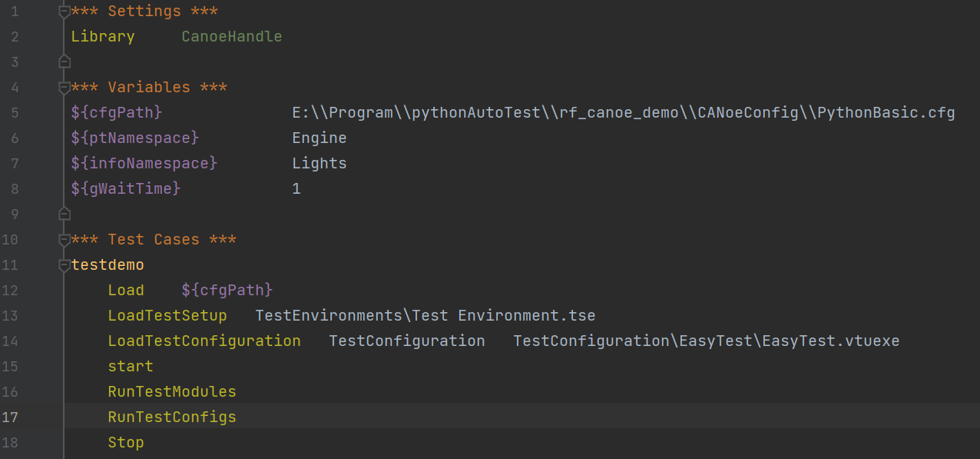Screen dimensions: 980x459
Task: Click the RunTestConfigs keyword on highlighted line
Action: (172, 417)
